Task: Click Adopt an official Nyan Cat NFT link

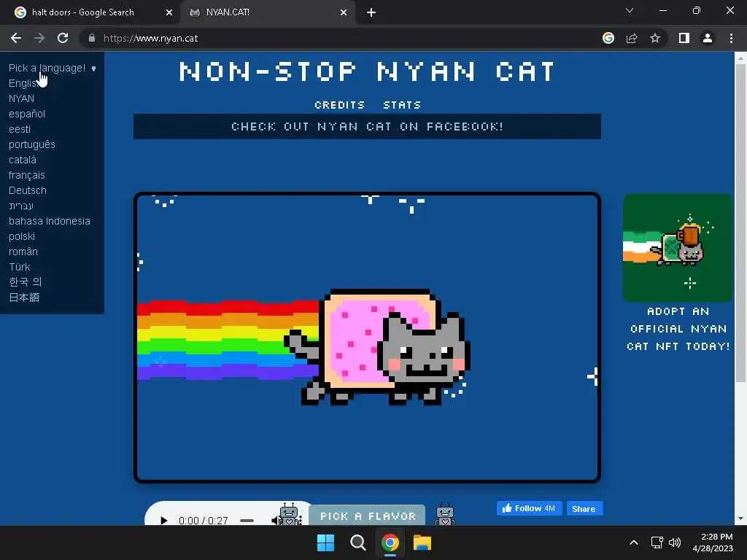Action: pos(678,329)
